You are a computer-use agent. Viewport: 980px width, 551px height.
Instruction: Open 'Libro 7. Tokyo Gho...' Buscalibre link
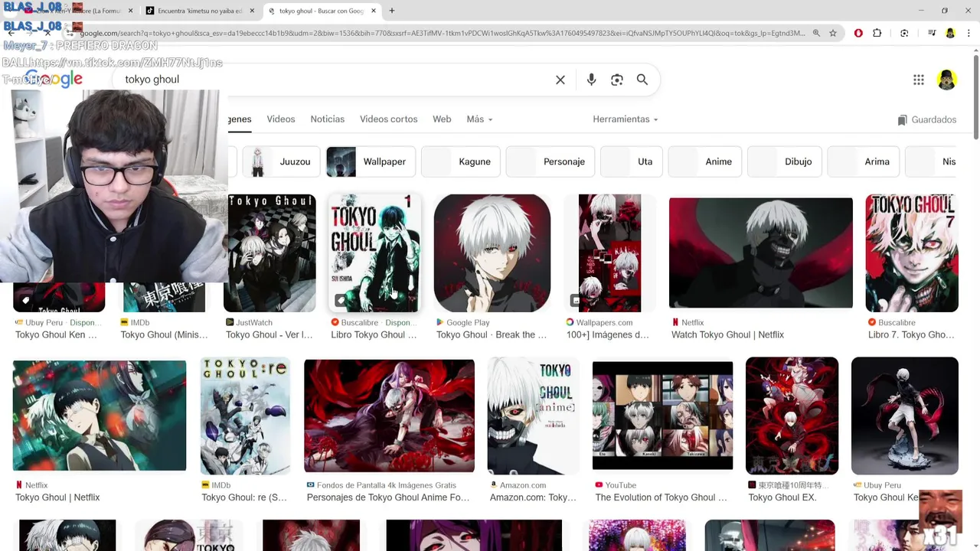(911, 334)
